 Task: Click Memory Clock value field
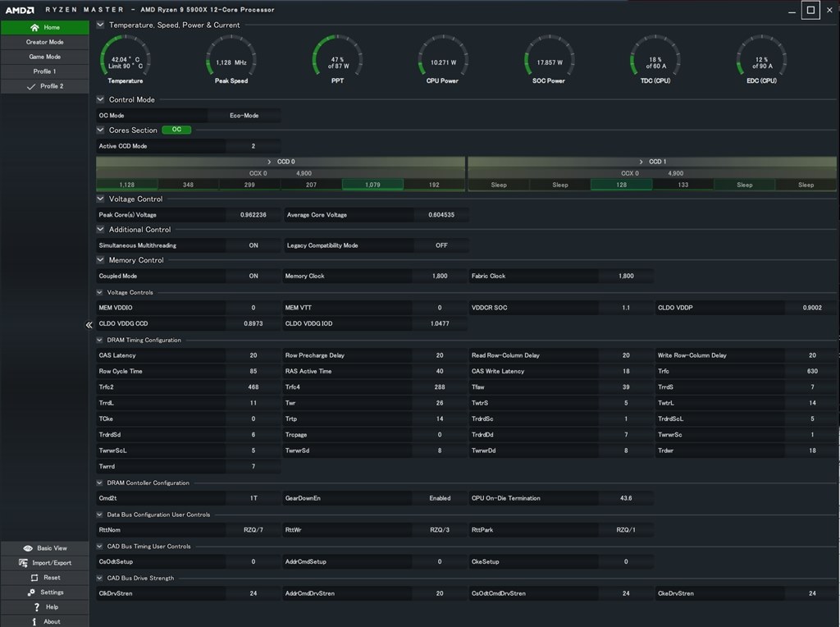[x=440, y=276]
